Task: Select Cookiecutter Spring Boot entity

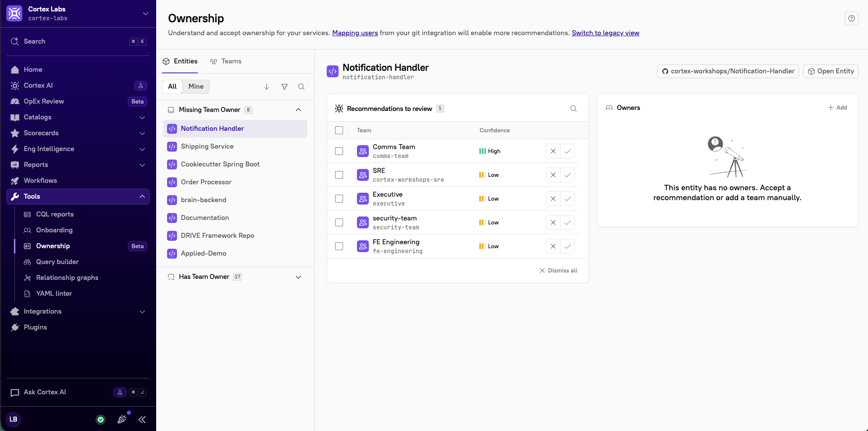Action: tap(235, 164)
